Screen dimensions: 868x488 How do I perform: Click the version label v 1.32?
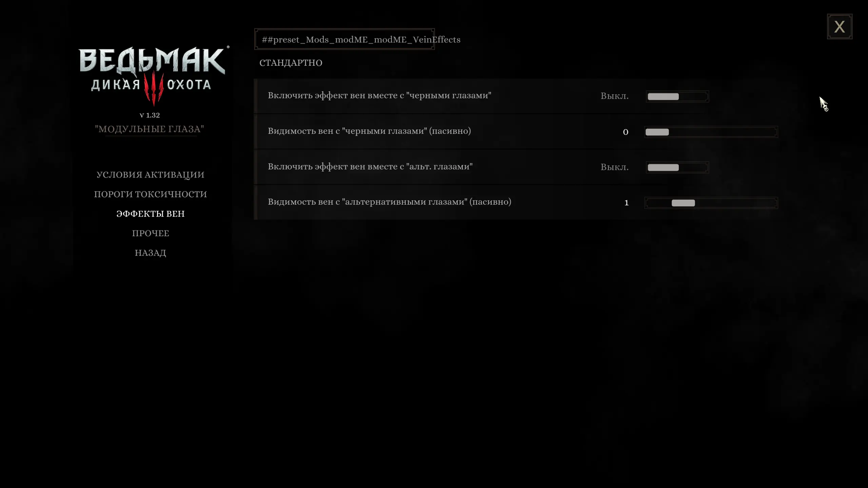(x=150, y=115)
